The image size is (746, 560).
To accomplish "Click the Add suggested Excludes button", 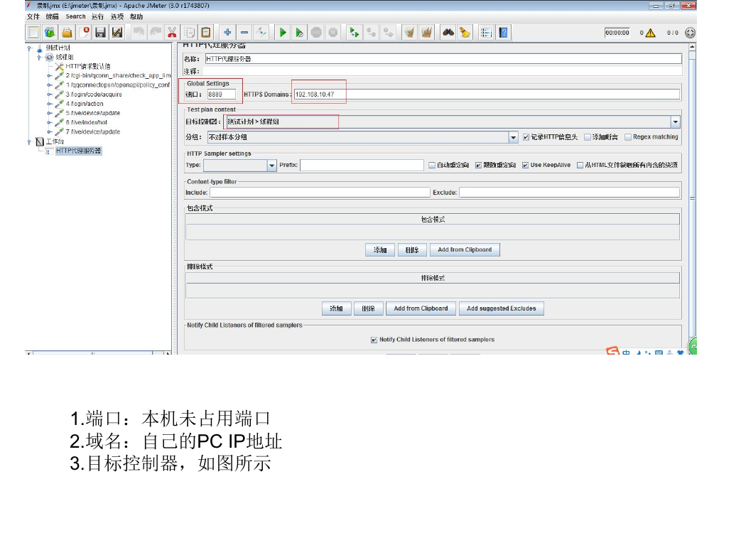I will click(502, 309).
